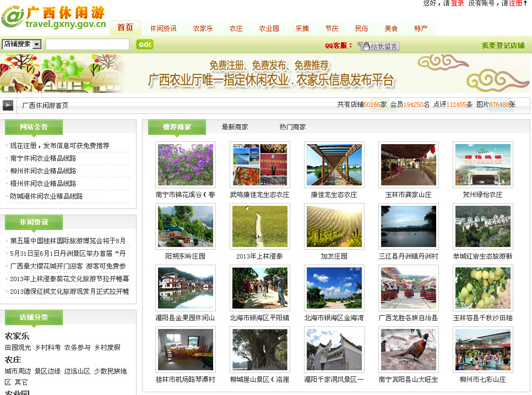Open the 恭城红岩生态旅游新 thumbnail

click(483, 227)
